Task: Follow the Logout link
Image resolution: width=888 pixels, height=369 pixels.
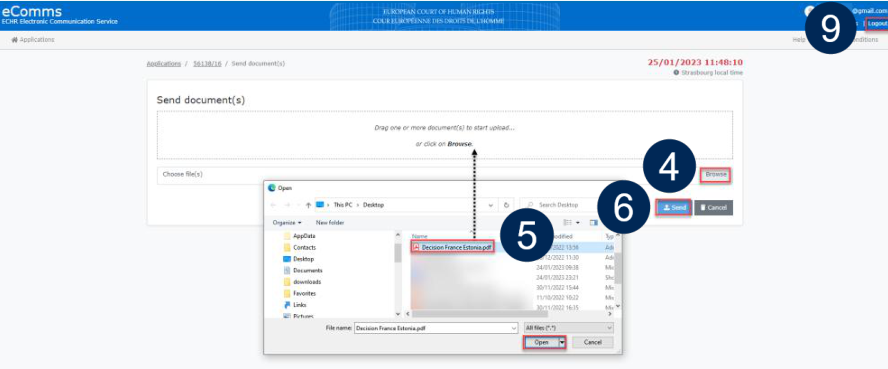Action: click(x=877, y=24)
